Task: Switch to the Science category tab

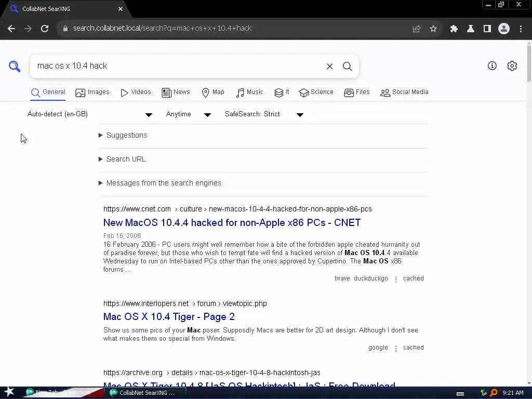Action: [x=316, y=92]
